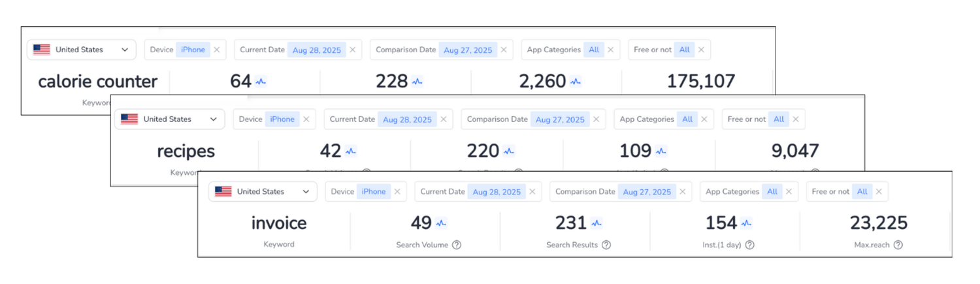The image size is (980, 284).
Task: View trend chart for invoice's 49 search volume
Action: 441,223
